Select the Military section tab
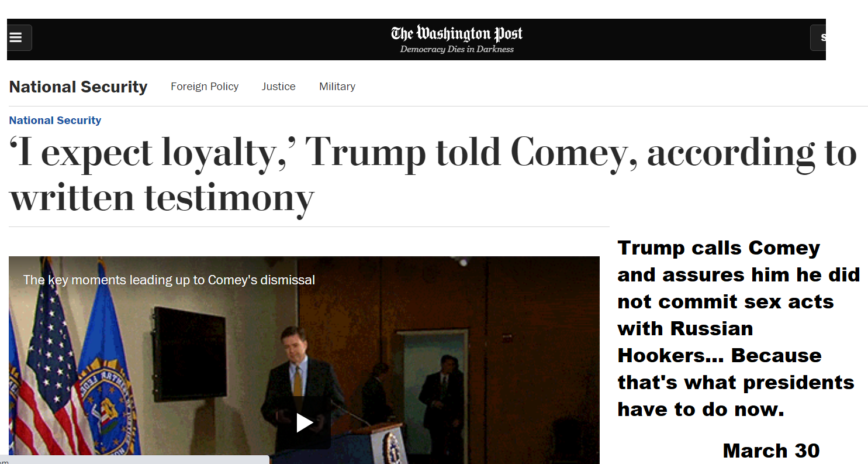Screen dimensions: 868x464 coord(337,87)
